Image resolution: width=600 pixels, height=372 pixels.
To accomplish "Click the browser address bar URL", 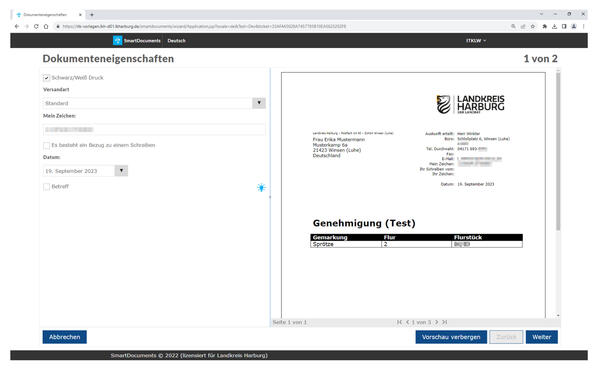I will [x=204, y=26].
